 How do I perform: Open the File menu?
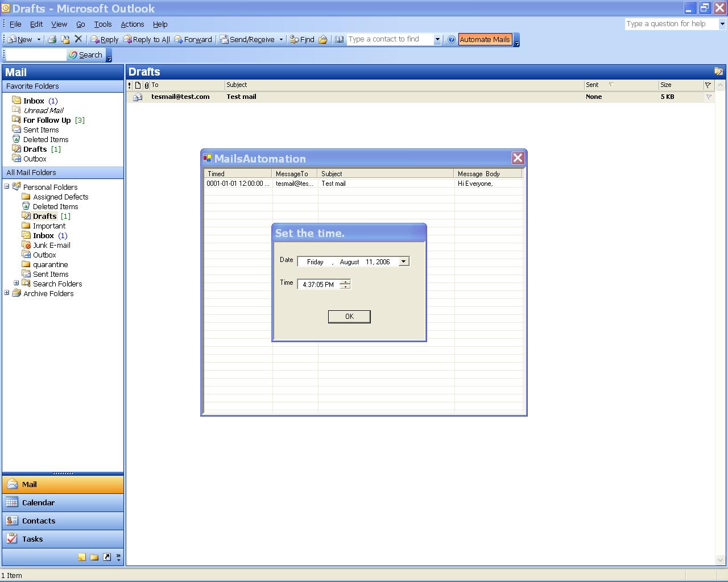(x=15, y=24)
